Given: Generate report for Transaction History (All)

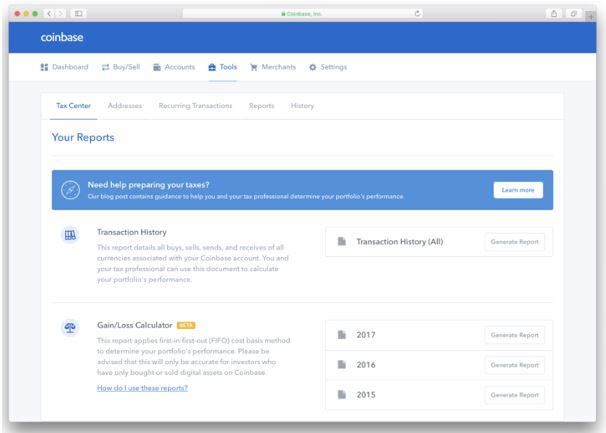Looking at the screenshot, I should click(x=514, y=242).
